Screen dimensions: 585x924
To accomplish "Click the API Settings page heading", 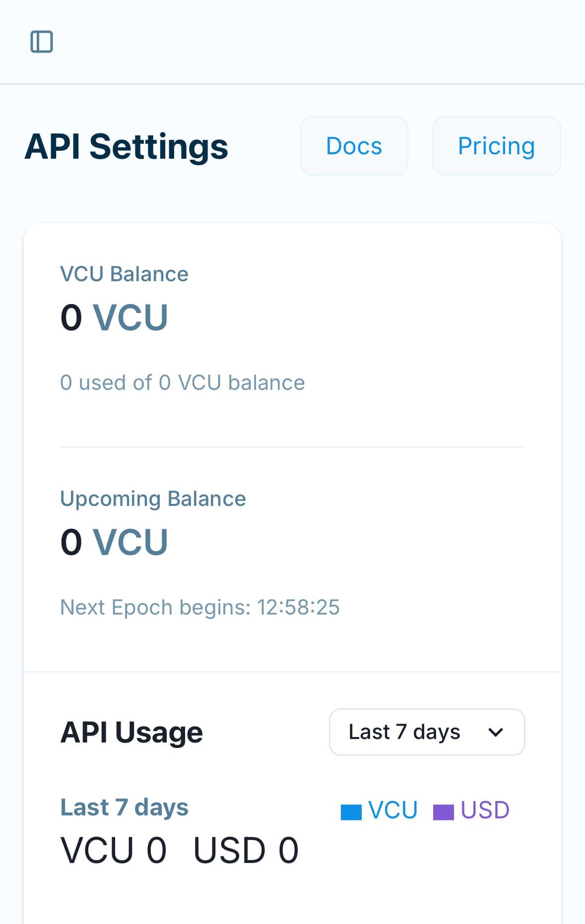I will (x=126, y=147).
